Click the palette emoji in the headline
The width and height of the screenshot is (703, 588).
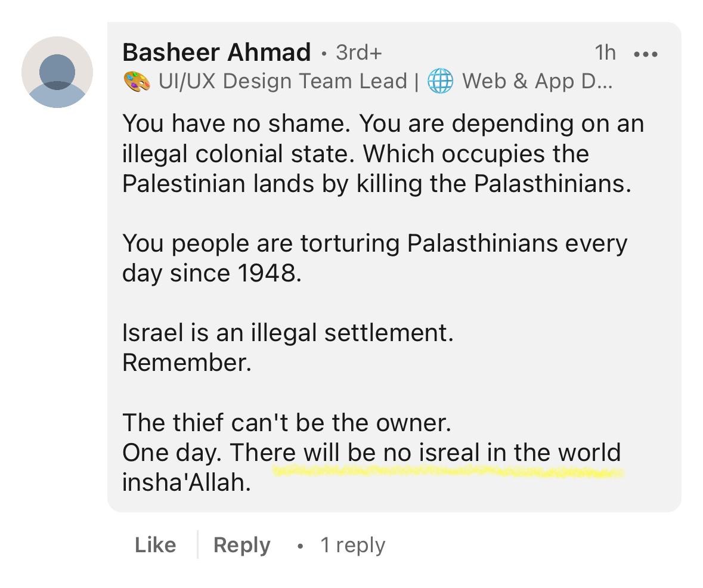point(137,81)
